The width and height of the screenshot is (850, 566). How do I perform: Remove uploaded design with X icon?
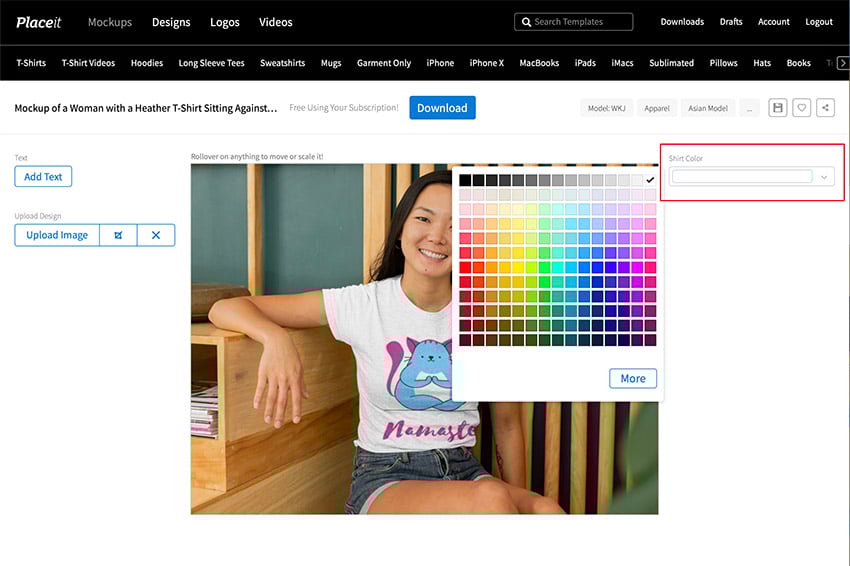coord(156,235)
